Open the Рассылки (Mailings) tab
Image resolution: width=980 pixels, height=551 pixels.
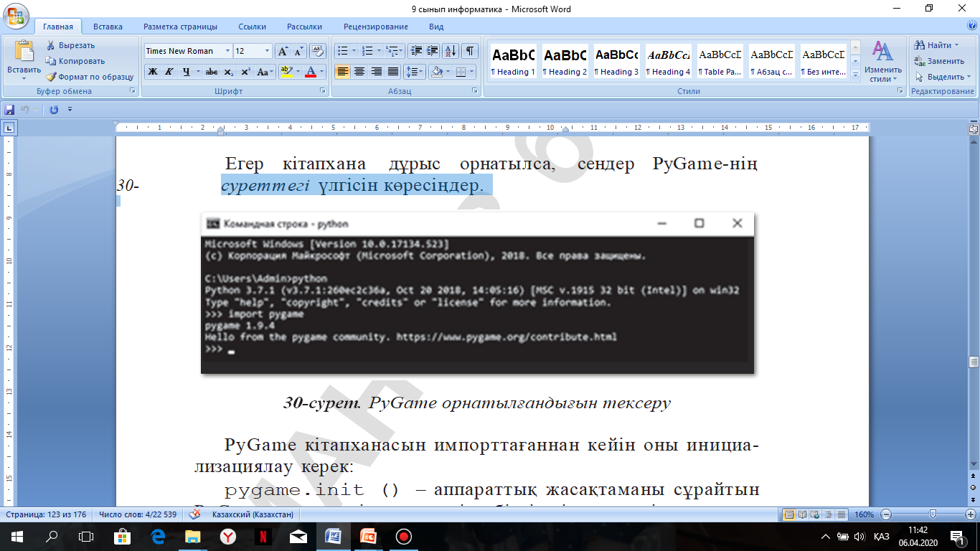(x=304, y=27)
